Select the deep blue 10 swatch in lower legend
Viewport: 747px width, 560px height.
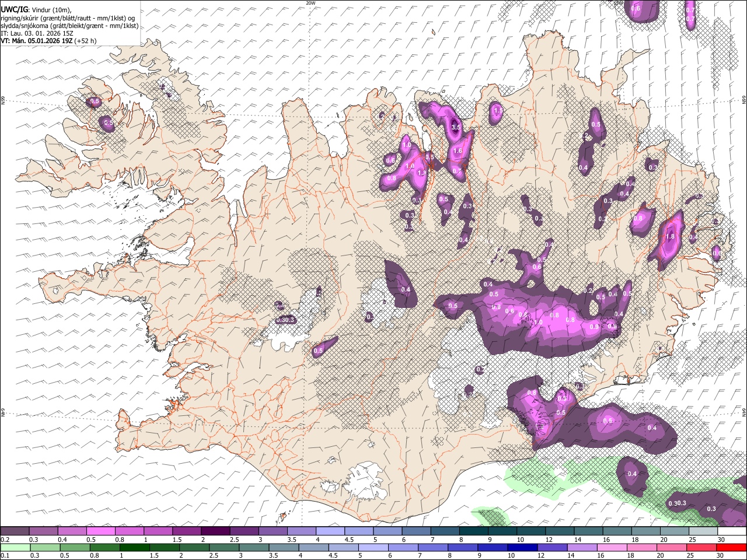pos(523,547)
